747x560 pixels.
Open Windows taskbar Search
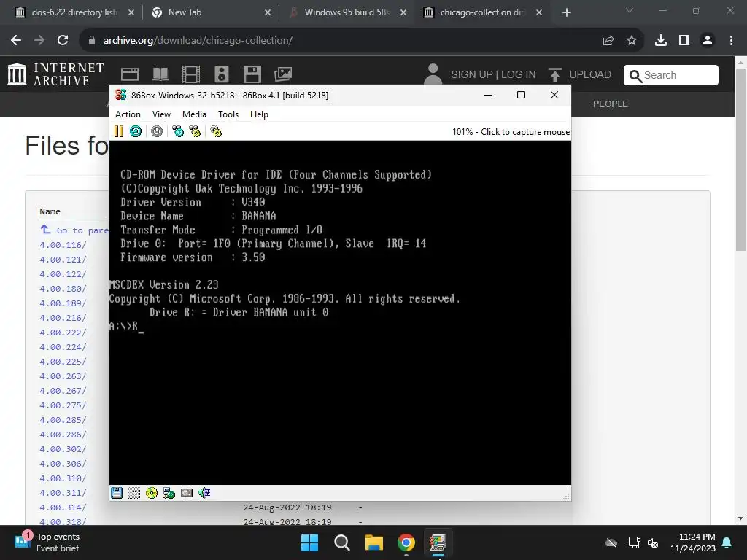pyautogui.click(x=342, y=542)
